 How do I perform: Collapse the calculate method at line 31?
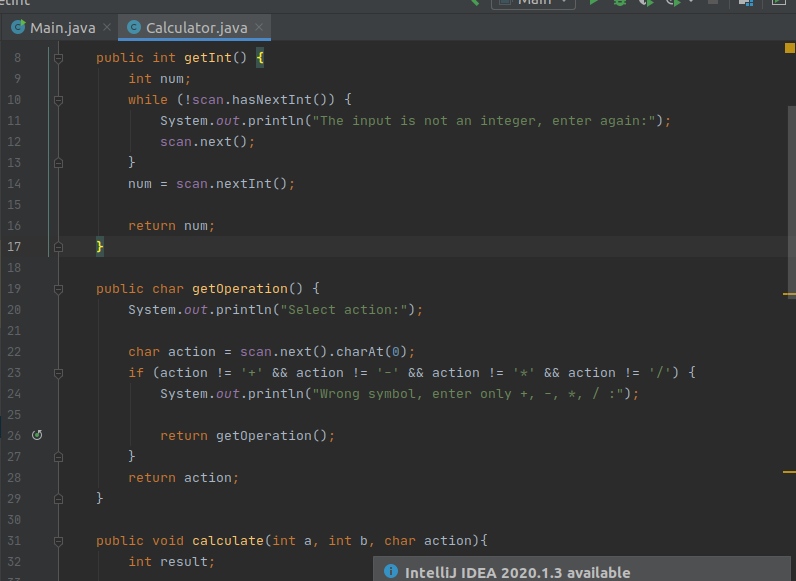(58, 541)
